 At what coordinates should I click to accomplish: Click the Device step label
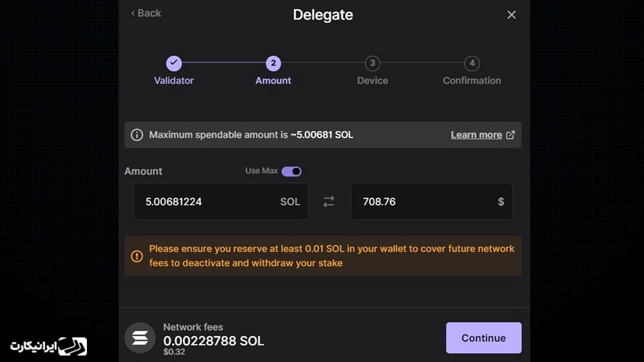coord(372,80)
